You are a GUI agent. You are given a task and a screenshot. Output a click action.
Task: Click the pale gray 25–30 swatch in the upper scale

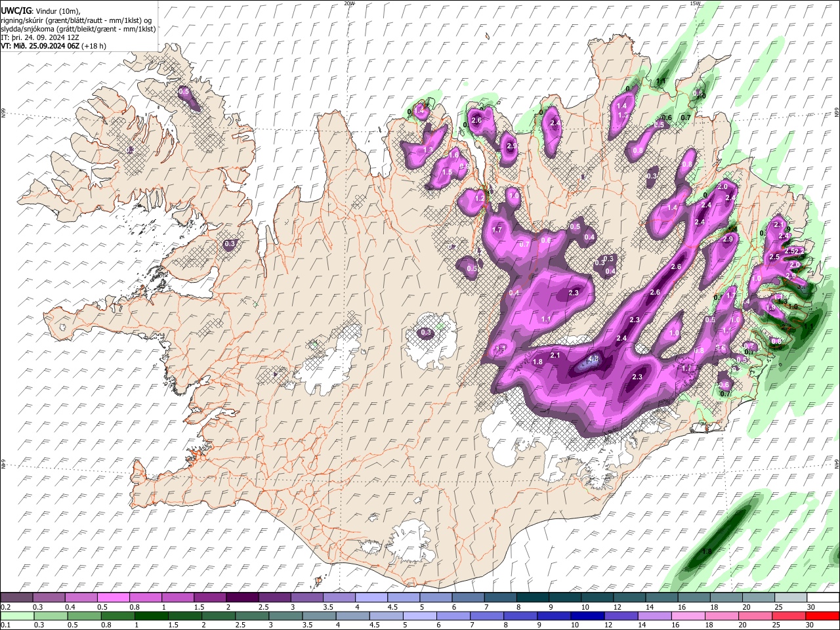pyautogui.click(x=791, y=598)
